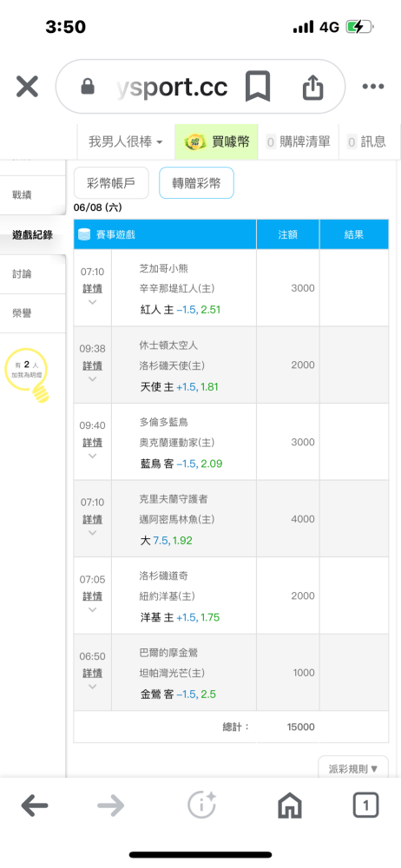Screen dimensions: 401x868
Task: Tap the yellow lightbulb followers badge
Action: [x=28, y=372]
